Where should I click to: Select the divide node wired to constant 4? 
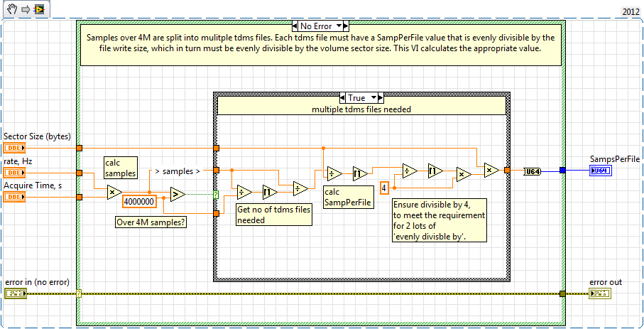click(409, 171)
